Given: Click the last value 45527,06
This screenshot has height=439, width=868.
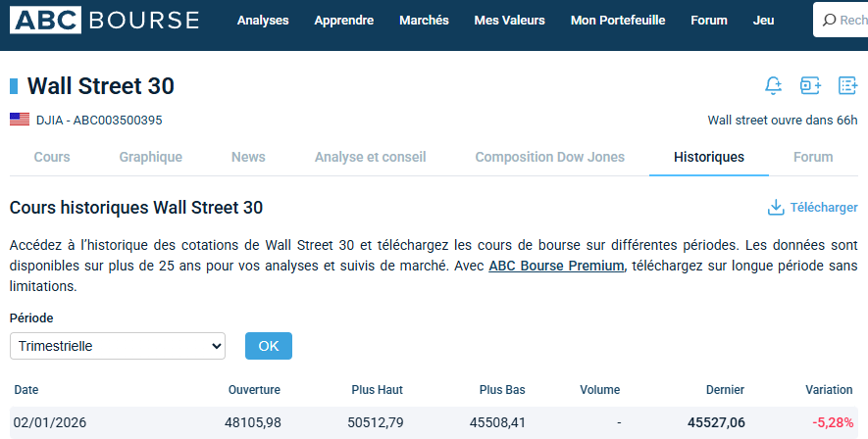Looking at the screenshot, I should [716, 423].
